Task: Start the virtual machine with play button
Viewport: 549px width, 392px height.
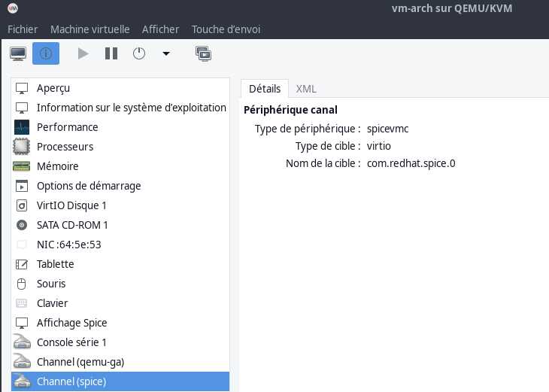Action: point(83,53)
